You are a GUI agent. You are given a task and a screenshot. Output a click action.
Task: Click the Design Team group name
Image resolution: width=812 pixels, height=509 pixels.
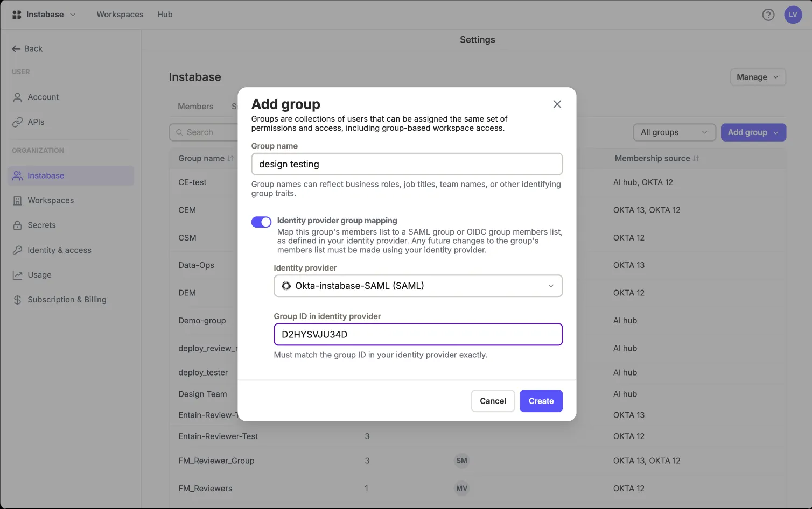coord(202,394)
